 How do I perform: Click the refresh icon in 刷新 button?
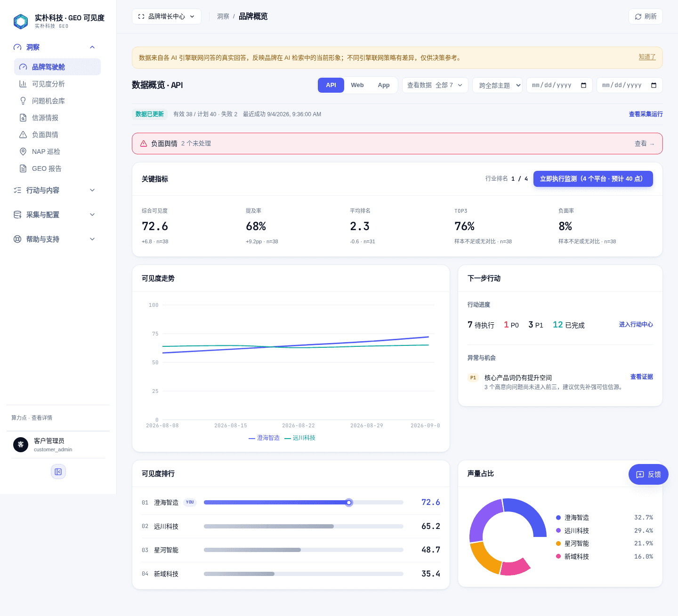click(638, 16)
